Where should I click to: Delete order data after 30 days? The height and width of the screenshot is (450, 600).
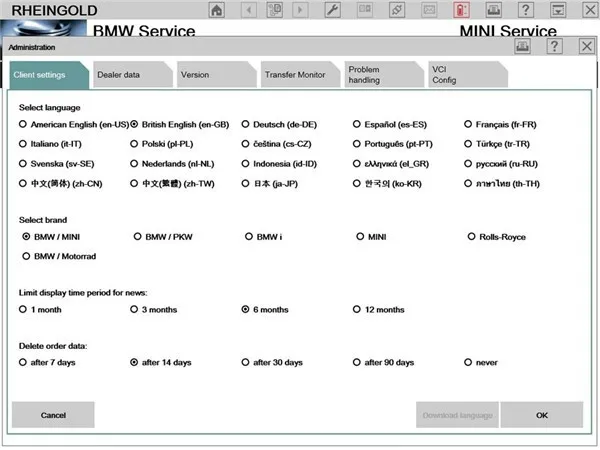pyautogui.click(x=272, y=362)
